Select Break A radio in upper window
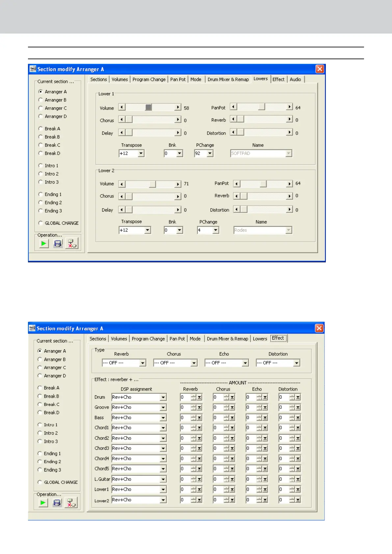The width and height of the screenshot is (392, 554). [40, 129]
